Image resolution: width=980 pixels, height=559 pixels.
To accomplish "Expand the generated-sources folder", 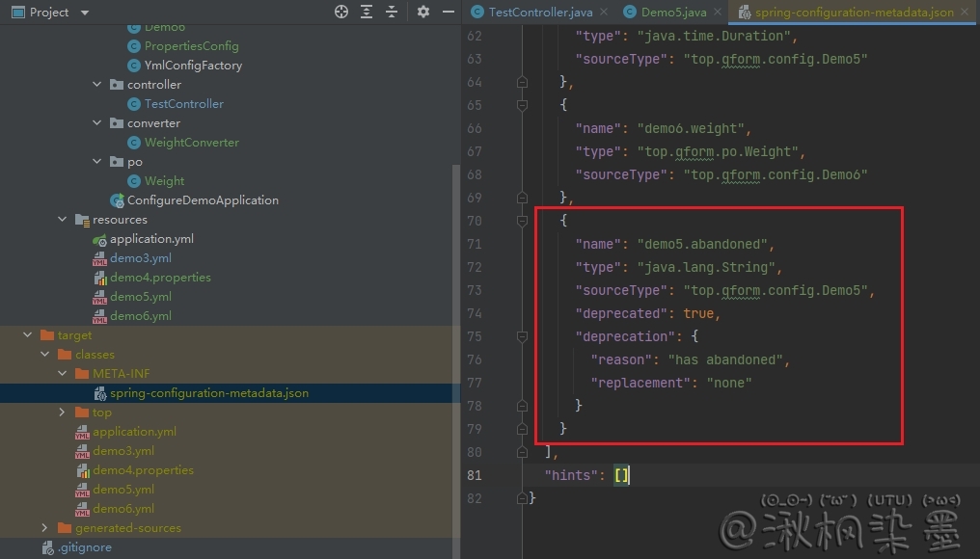I will (45, 528).
